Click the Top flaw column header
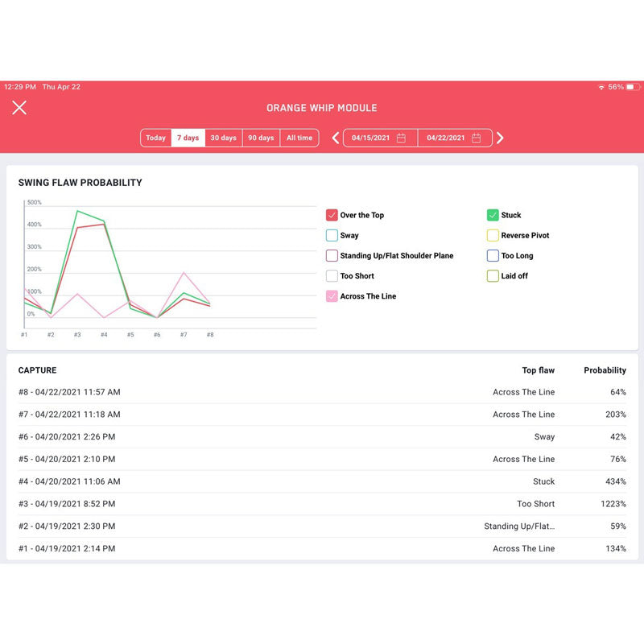644x644 pixels. (538, 370)
